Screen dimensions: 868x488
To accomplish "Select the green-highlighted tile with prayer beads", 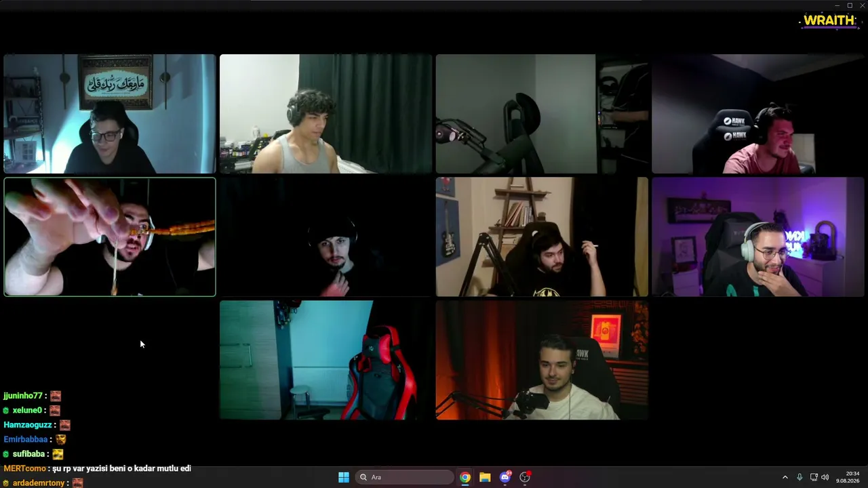I will click(110, 237).
